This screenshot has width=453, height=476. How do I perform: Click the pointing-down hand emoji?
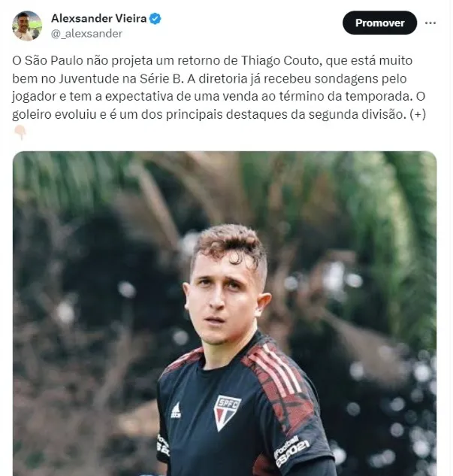click(x=20, y=132)
